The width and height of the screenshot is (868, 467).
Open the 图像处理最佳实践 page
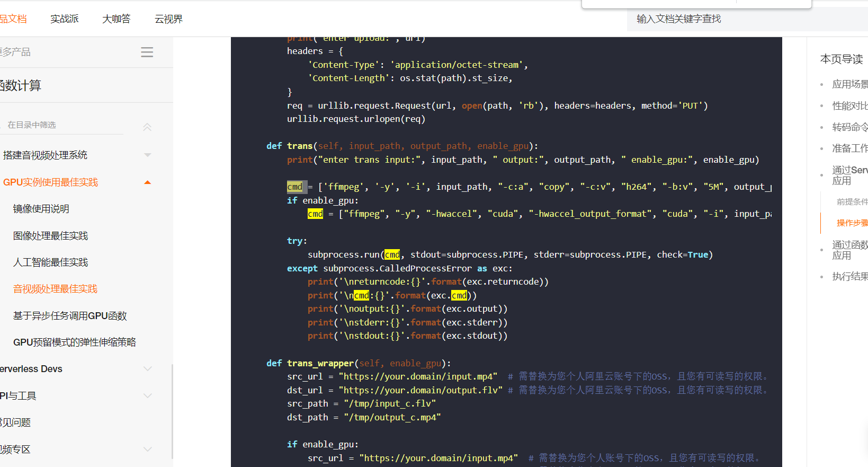click(x=51, y=236)
